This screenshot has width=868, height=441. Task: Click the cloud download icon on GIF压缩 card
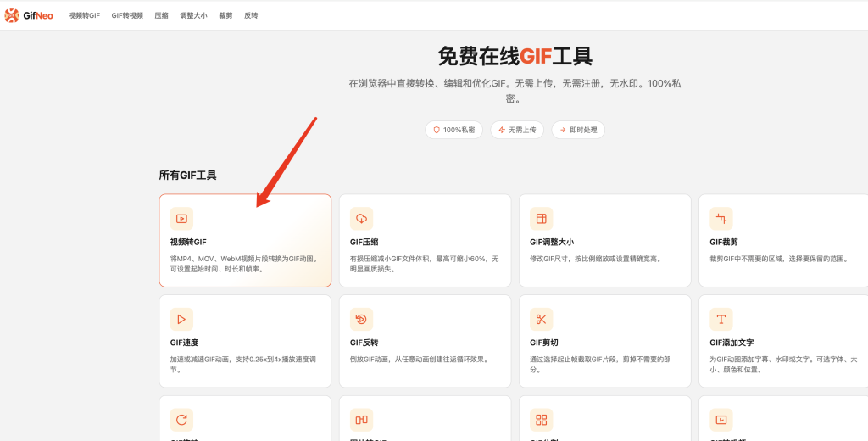(361, 219)
